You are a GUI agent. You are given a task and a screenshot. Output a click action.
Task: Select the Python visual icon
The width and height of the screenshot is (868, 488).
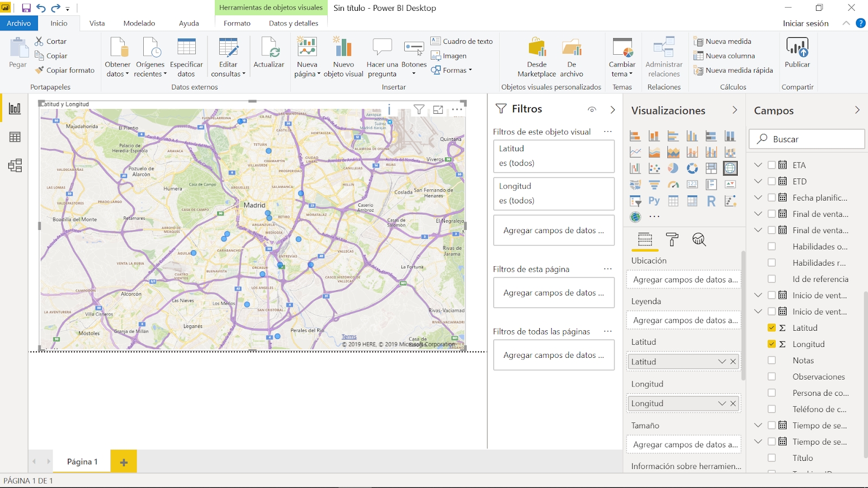(x=654, y=201)
